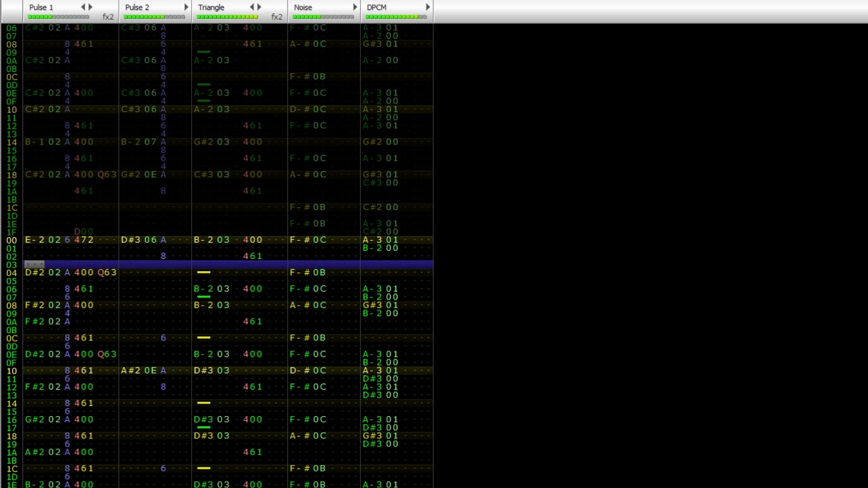
Task: Click row number 04 in the row column
Action: 12,272
